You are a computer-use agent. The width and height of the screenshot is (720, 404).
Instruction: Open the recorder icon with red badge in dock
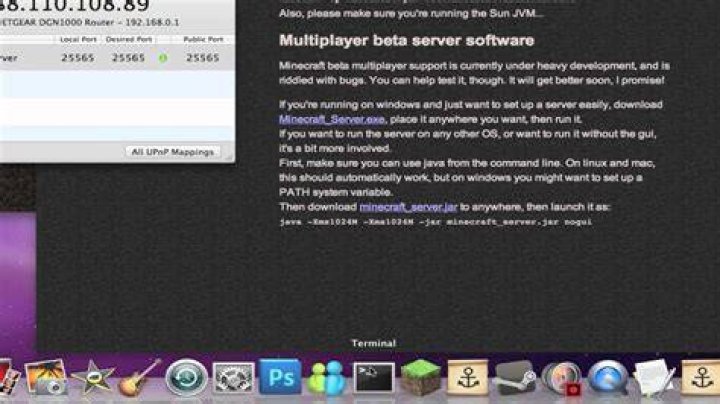point(561,378)
